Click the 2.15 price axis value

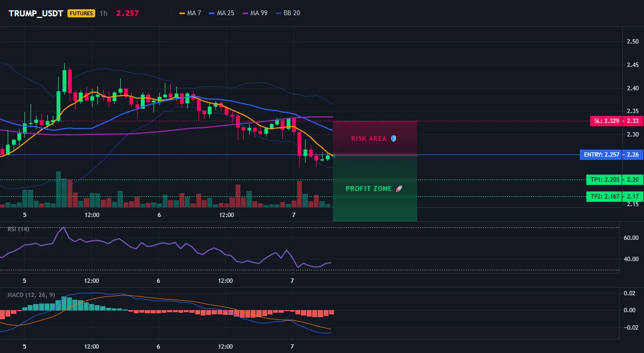tap(633, 204)
